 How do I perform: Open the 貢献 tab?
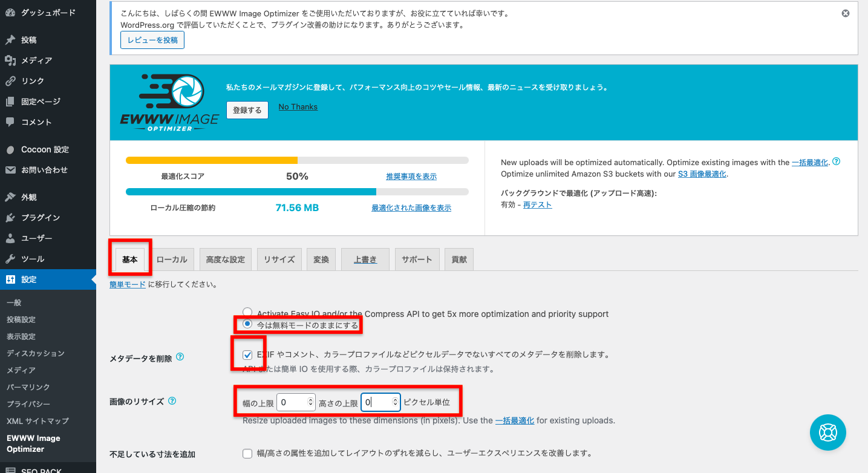pos(459,259)
